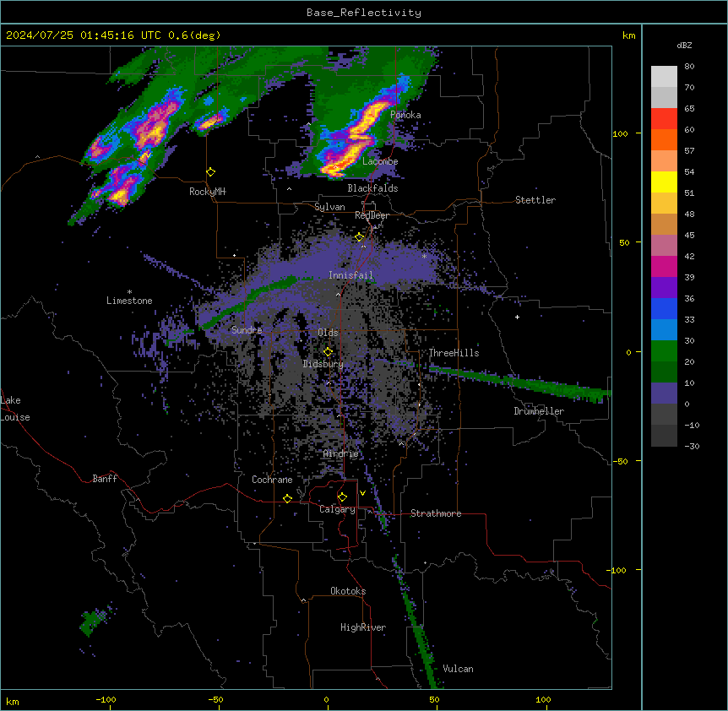Click the 50 tick label on the horizontal axis
This screenshot has width=728, height=711.
tap(434, 700)
